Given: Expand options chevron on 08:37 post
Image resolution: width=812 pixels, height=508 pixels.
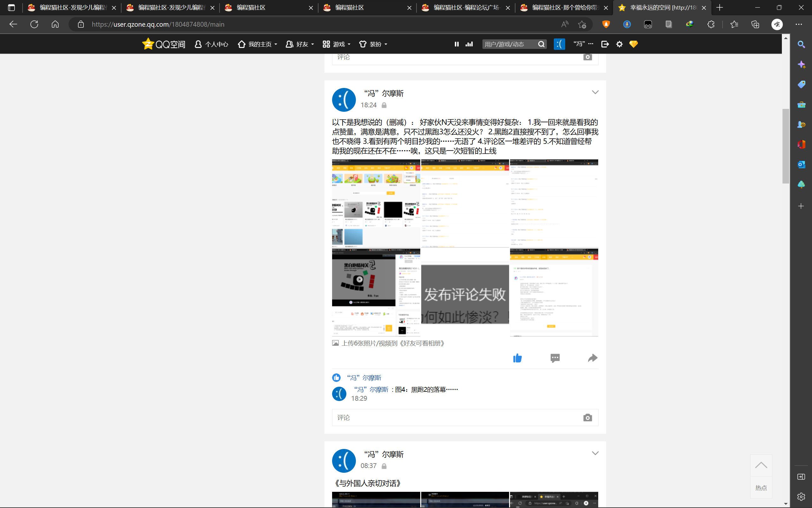Looking at the screenshot, I should click(595, 453).
